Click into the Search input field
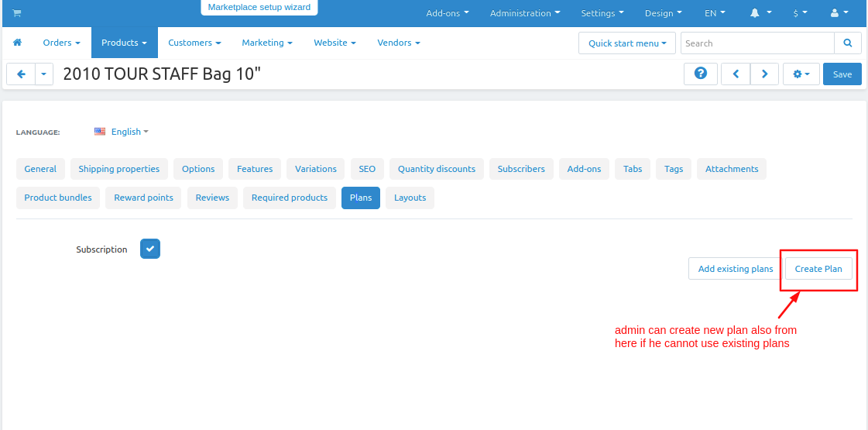The height and width of the screenshot is (430, 868). point(757,43)
